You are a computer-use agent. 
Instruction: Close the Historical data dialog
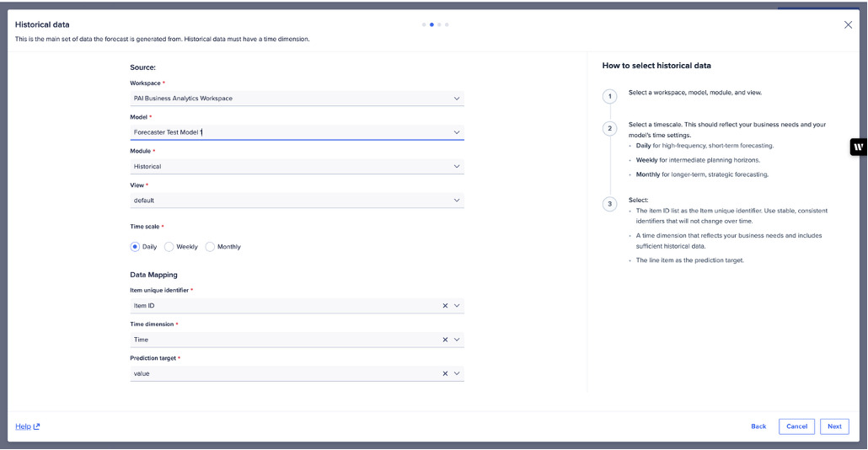(x=848, y=25)
